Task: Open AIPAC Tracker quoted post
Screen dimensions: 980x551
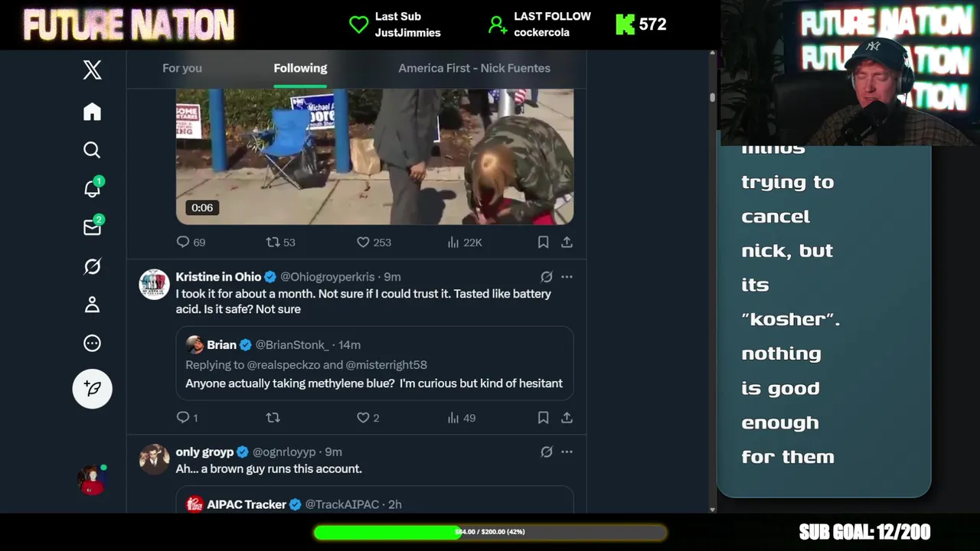Action: pyautogui.click(x=374, y=500)
